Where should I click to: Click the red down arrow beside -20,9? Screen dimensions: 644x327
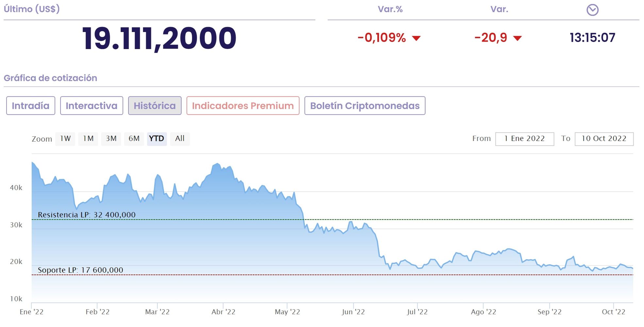(517, 38)
